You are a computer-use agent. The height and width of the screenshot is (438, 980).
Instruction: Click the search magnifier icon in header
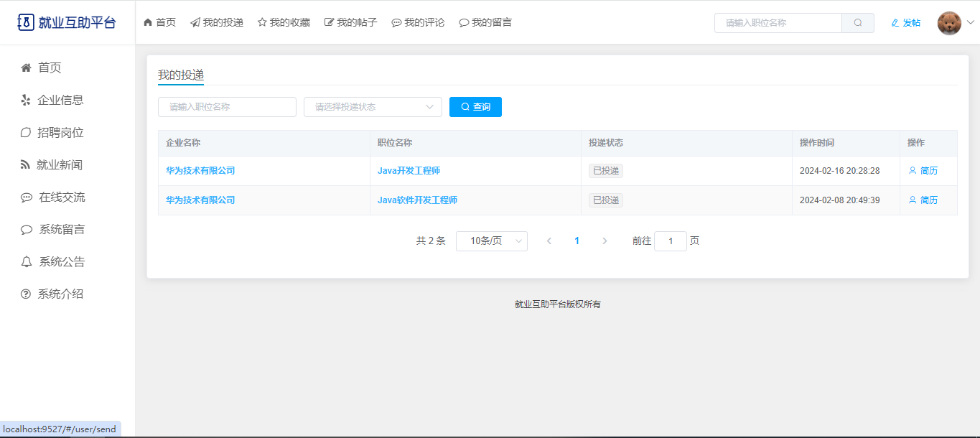857,23
